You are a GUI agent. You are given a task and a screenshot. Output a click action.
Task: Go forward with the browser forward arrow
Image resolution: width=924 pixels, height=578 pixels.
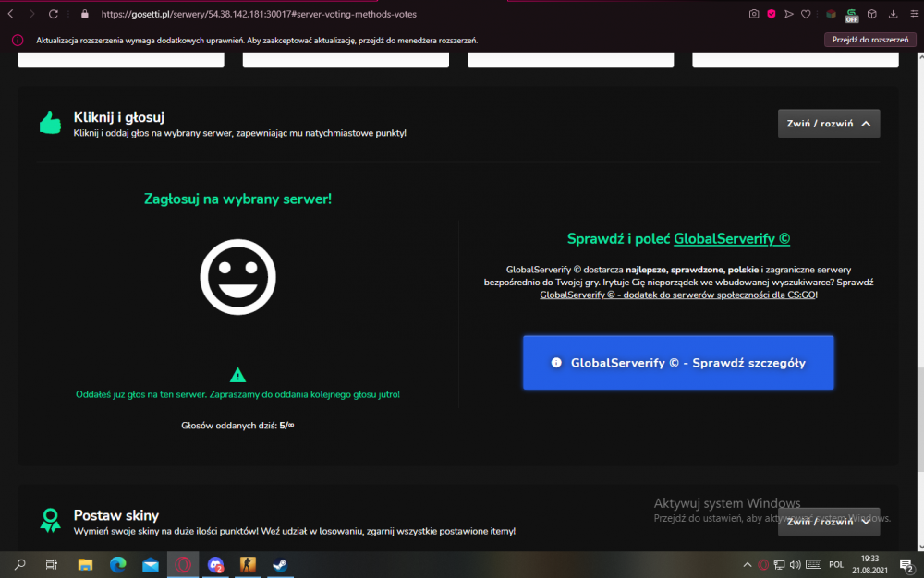tap(31, 14)
